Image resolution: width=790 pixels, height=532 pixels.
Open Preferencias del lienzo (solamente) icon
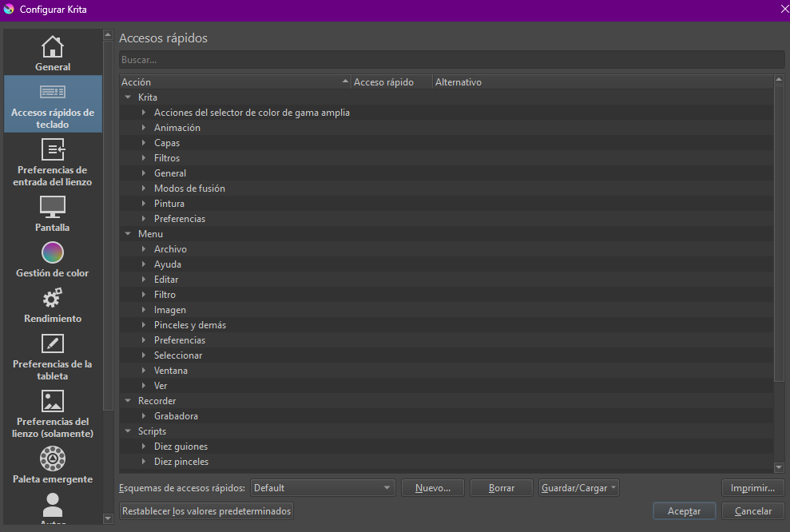tap(53, 401)
